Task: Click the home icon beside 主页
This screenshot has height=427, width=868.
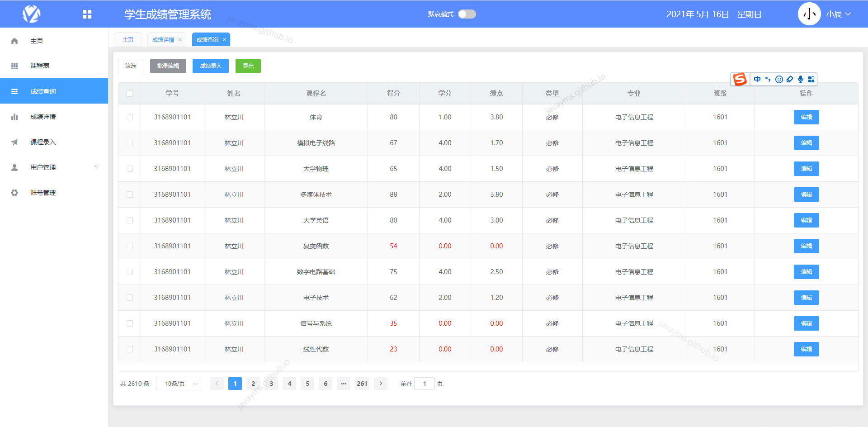Action: pos(14,40)
